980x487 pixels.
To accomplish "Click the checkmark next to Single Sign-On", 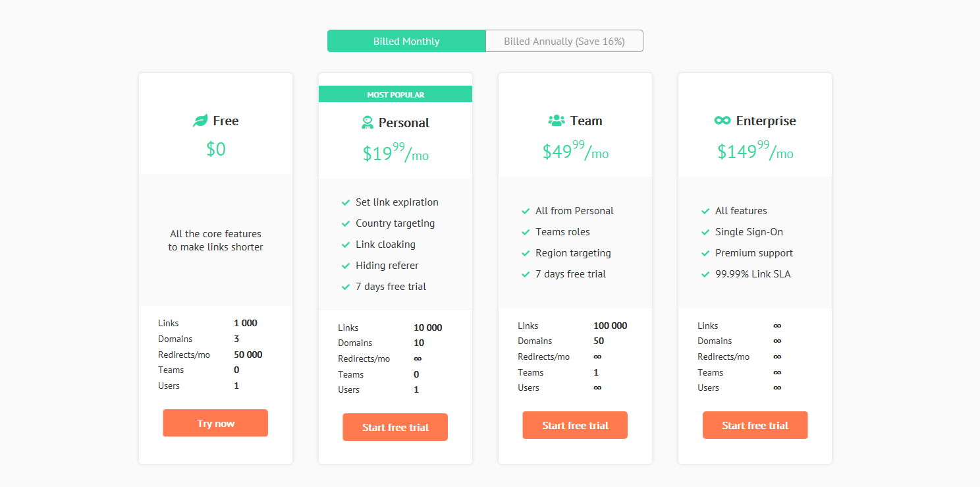I will tap(705, 231).
